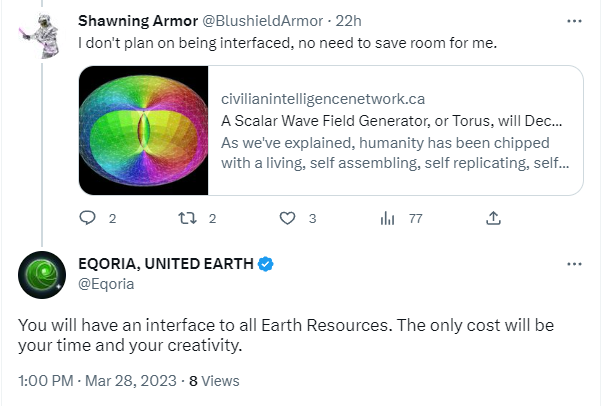The width and height of the screenshot is (601, 406).
Task: Open the civilianintelligencenetwork.ca domain link
Action: [x=323, y=99]
